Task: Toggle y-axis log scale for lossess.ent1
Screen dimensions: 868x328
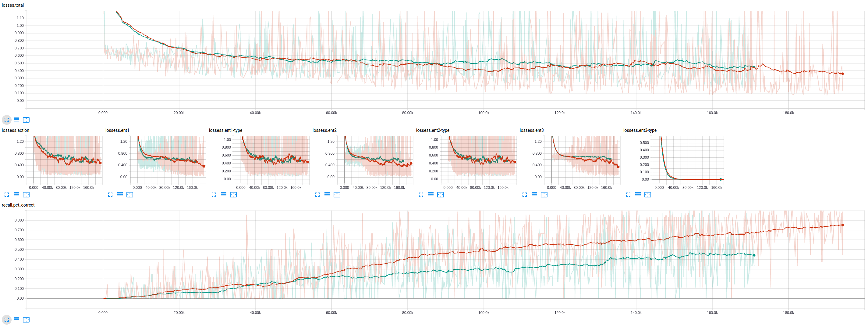Action: tap(120, 195)
